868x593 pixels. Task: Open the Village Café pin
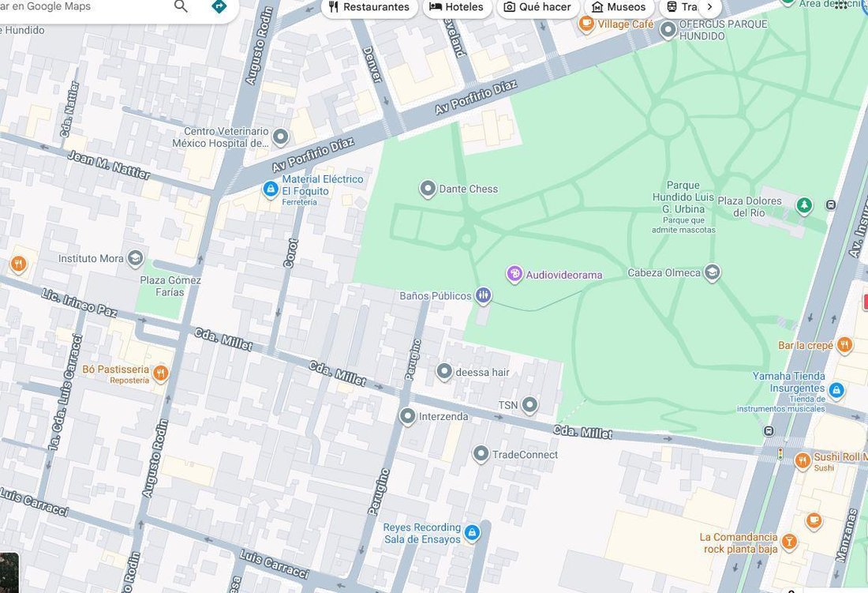[586, 24]
